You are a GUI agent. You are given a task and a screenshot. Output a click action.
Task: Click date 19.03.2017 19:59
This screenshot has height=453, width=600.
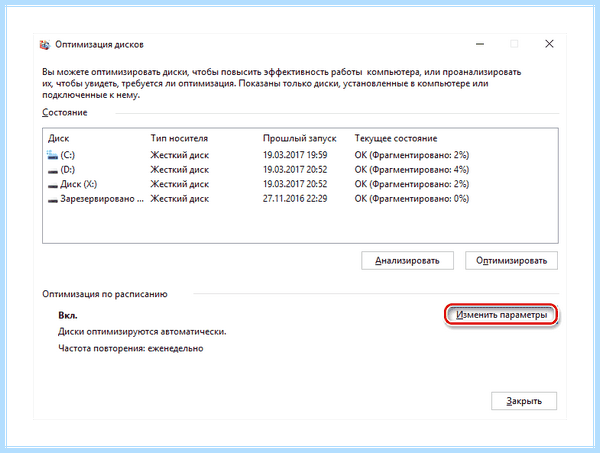(295, 155)
